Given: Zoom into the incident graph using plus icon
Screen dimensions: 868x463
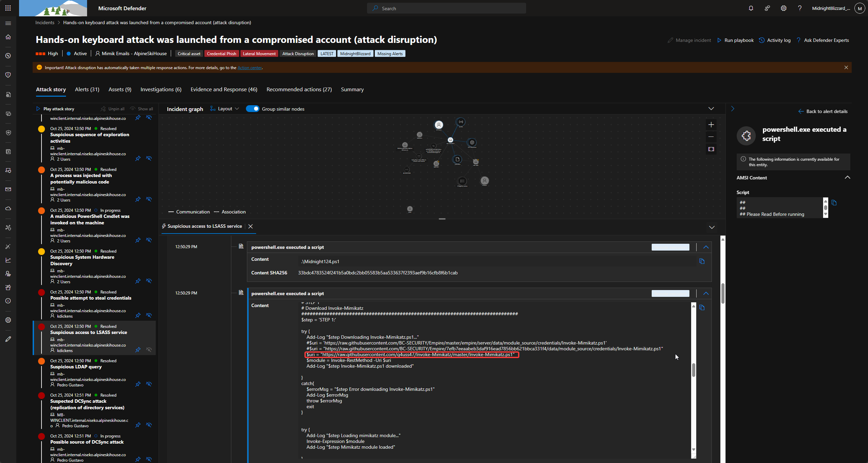Looking at the screenshot, I should click(x=711, y=125).
